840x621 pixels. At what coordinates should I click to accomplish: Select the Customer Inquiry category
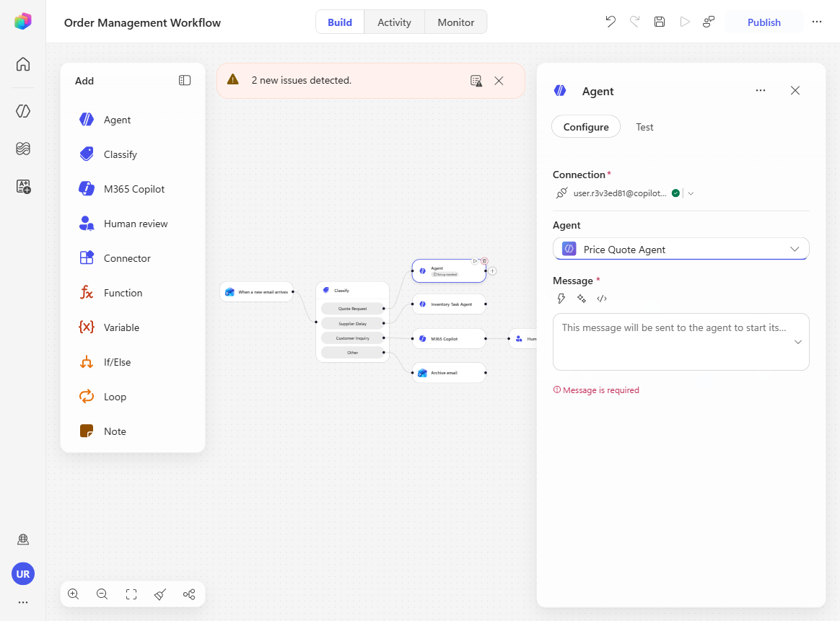pyautogui.click(x=352, y=338)
